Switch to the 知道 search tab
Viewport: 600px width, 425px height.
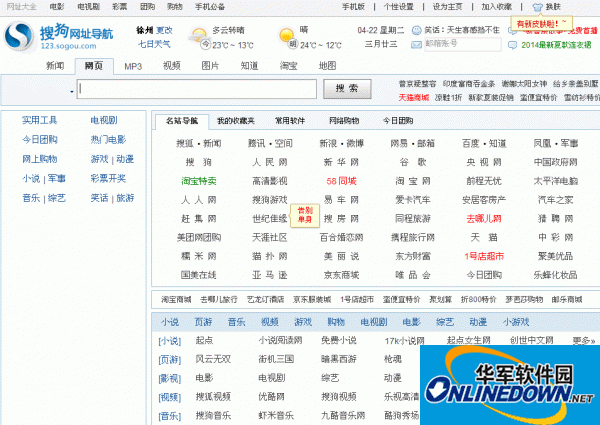tap(249, 66)
